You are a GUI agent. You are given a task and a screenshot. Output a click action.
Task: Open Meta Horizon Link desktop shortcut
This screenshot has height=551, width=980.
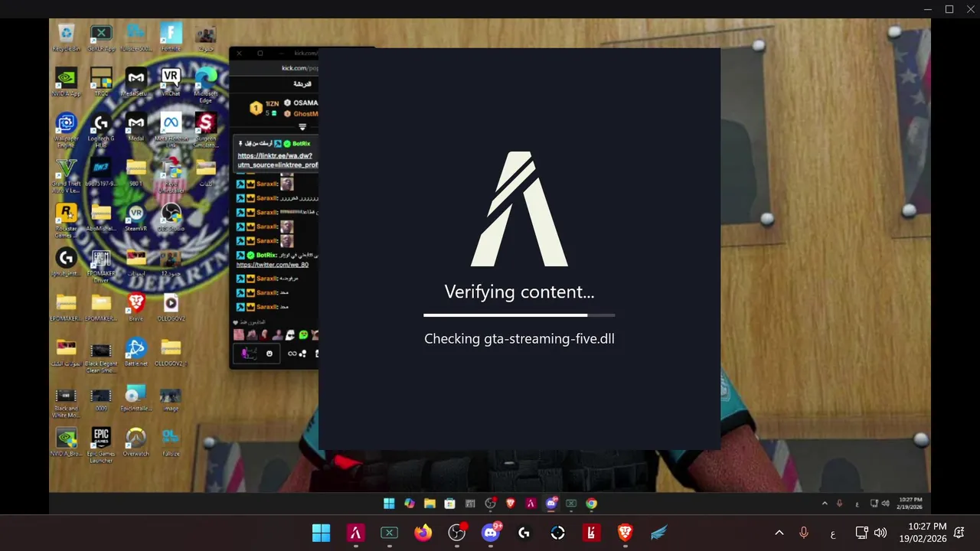pyautogui.click(x=171, y=129)
